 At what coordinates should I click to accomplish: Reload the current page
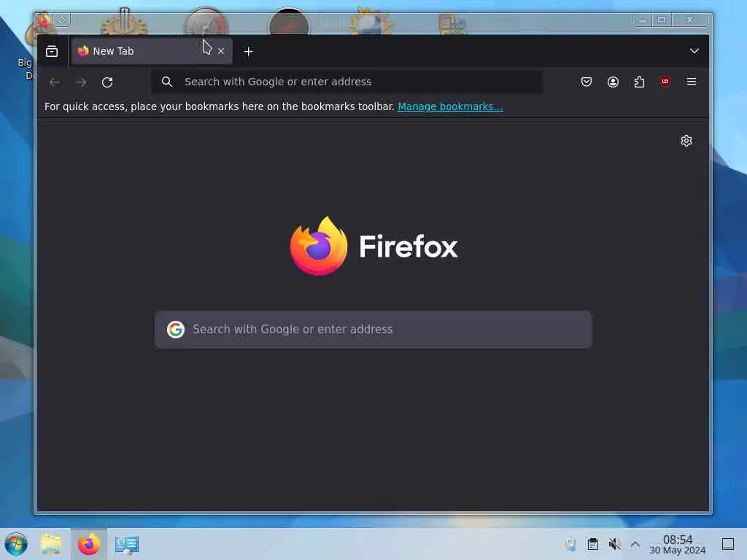(x=107, y=82)
